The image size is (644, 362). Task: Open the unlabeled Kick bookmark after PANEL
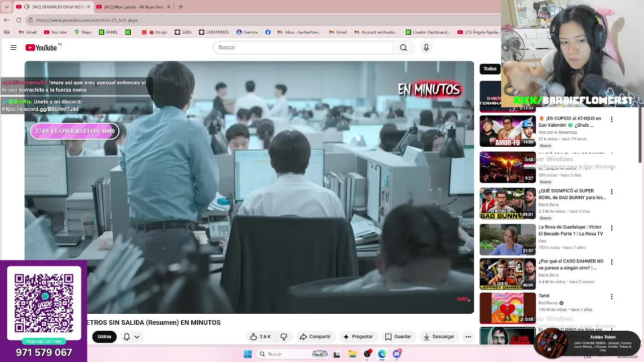pos(128,32)
